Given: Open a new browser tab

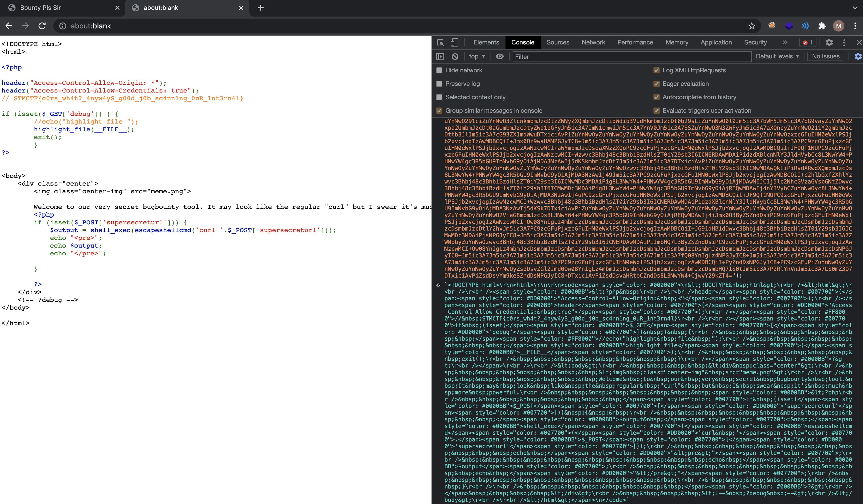Looking at the screenshot, I should coord(261,8).
